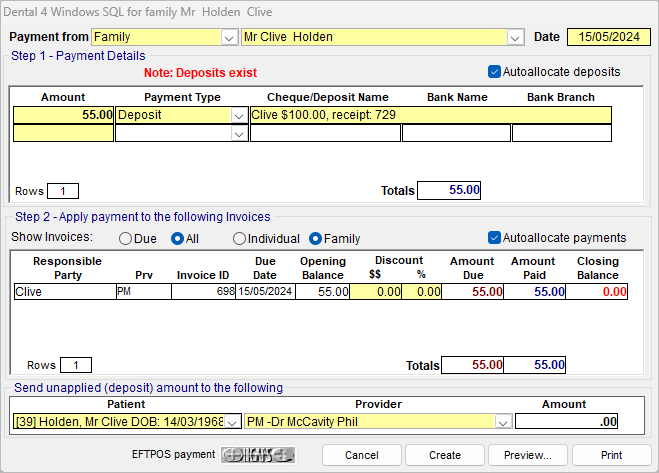Click the Amount Due cell for invoice 698
659x473 pixels.
472,291
